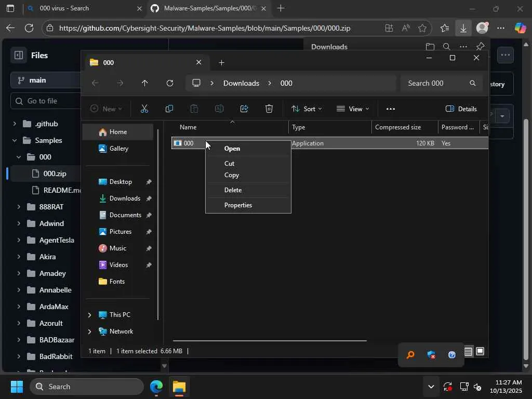This screenshot has height=399, width=532.
Task: Click the Cut scissors icon in Explorer toolbar
Action: pyautogui.click(x=144, y=109)
